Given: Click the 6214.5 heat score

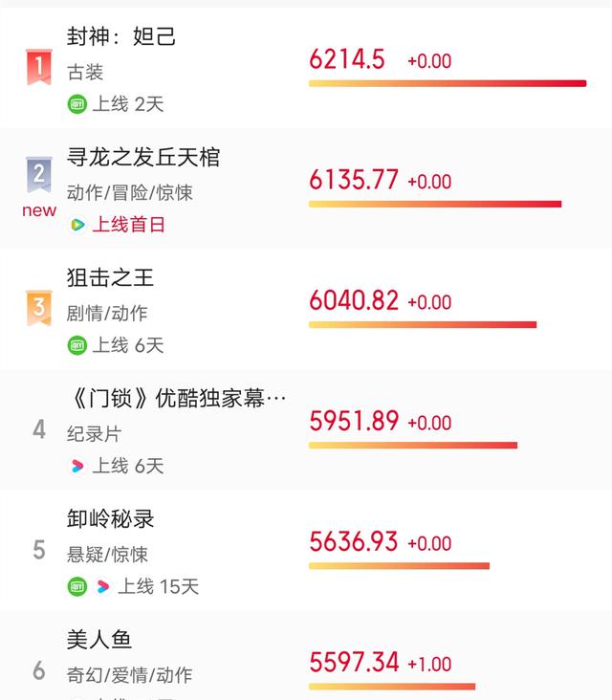Looking at the screenshot, I should tap(347, 59).
